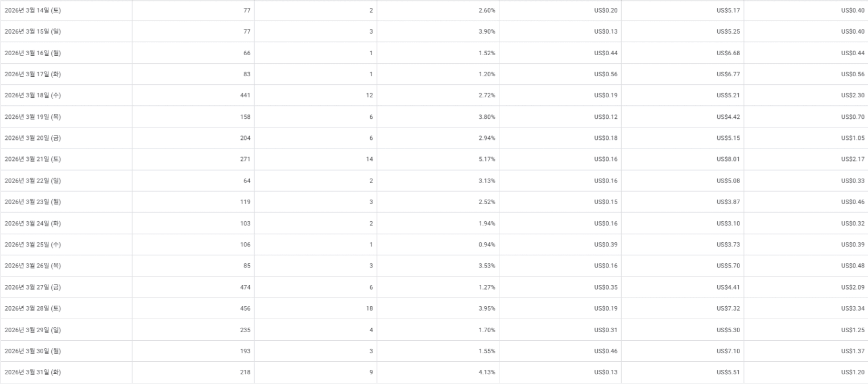Select the US$2.17 amount cell
The height and width of the screenshot is (384, 868).
click(x=853, y=159)
